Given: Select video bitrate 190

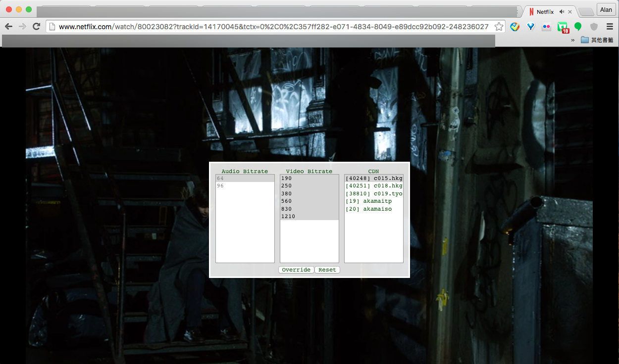Looking at the screenshot, I should tap(309, 178).
